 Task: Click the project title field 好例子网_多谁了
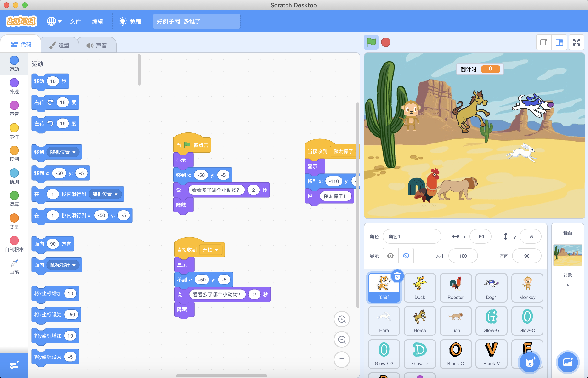point(196,21)
